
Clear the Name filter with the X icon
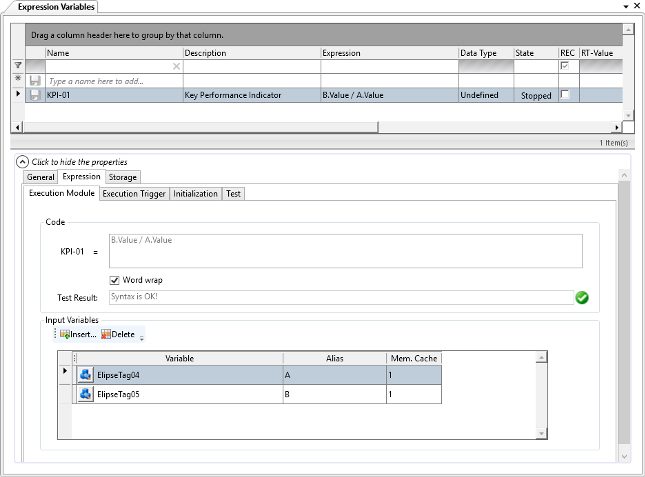tap(176, 66)
